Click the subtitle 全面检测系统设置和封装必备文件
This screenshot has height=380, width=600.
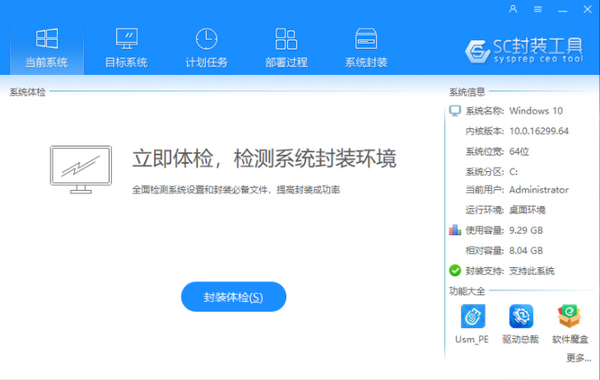[x=199, y=190]
